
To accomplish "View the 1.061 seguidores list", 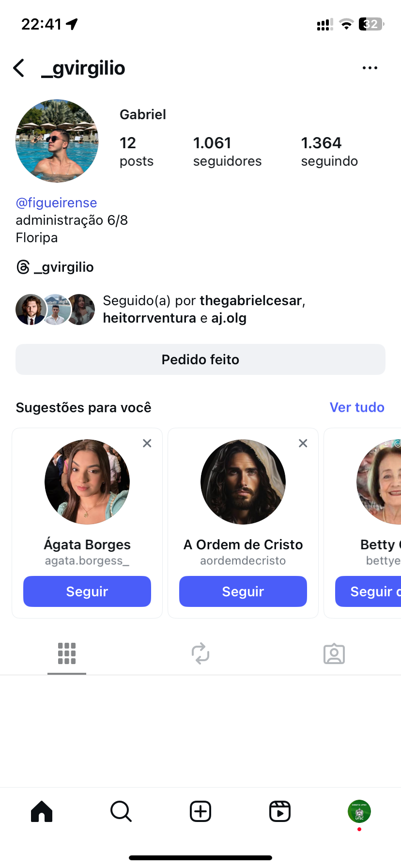I will 227,151.
